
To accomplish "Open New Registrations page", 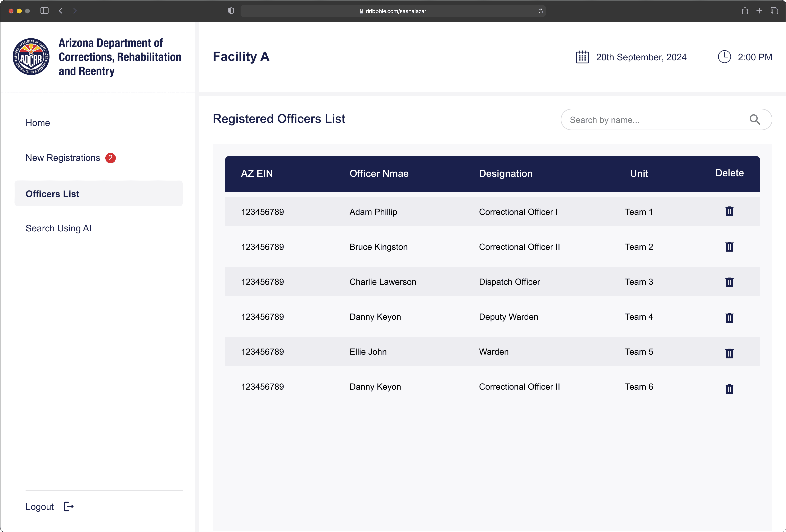I will pyautogui.click(x=63, y=158).
